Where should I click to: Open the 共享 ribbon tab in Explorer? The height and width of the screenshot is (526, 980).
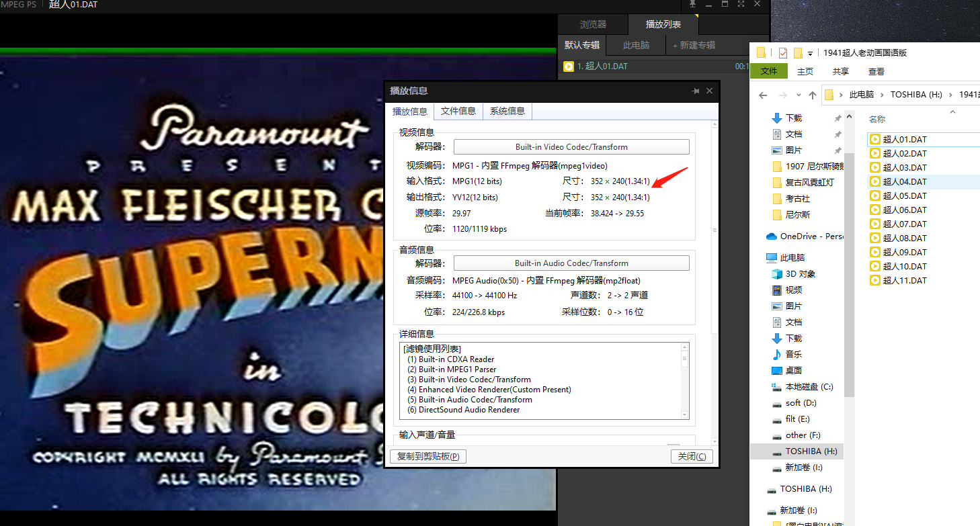click(841, 71)
